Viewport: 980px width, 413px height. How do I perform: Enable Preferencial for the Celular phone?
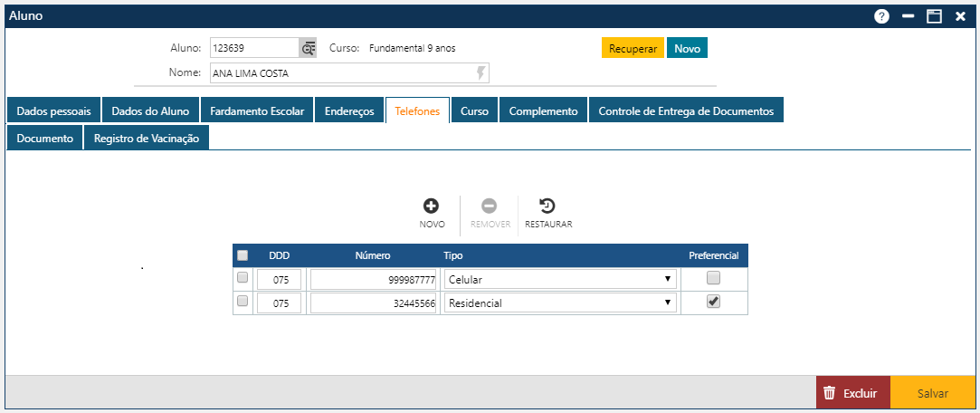tap(714, 278)
